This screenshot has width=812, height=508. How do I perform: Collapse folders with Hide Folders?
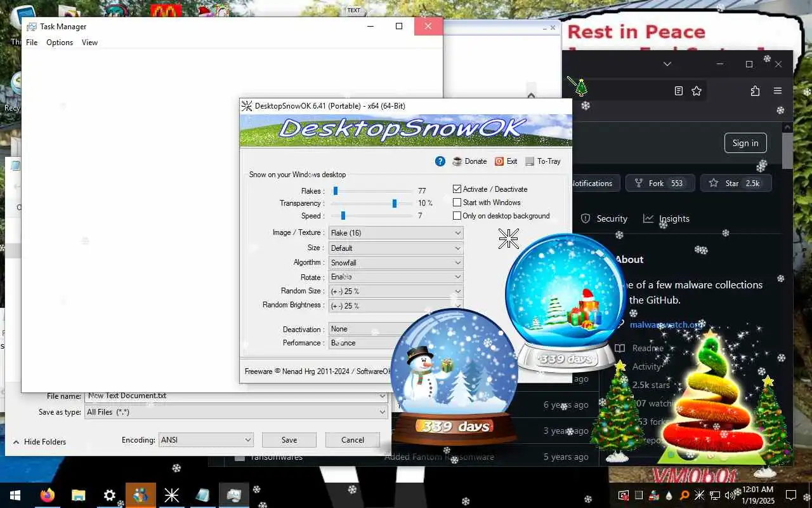pyautogui.click(x=39, y=442)
